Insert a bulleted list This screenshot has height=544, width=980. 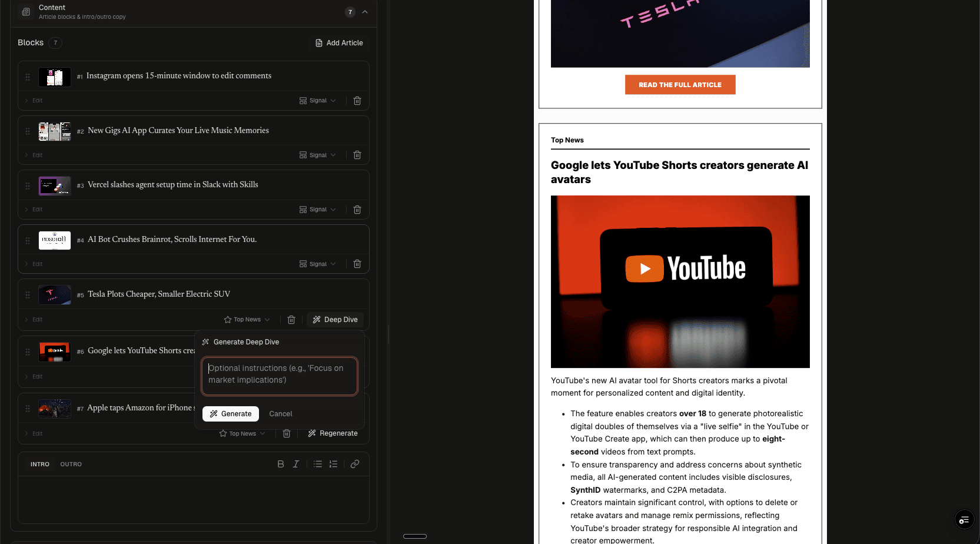click(x=318, y=464)
